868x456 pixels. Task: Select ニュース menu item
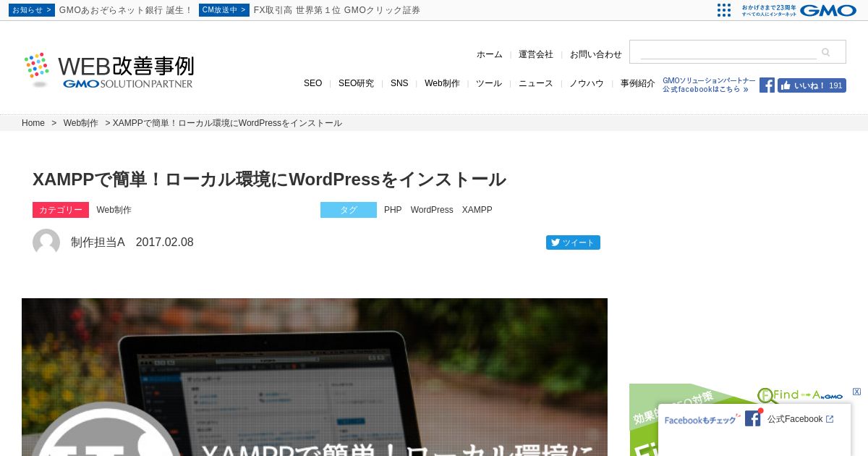pyautogui.click(x=536, y=83)
